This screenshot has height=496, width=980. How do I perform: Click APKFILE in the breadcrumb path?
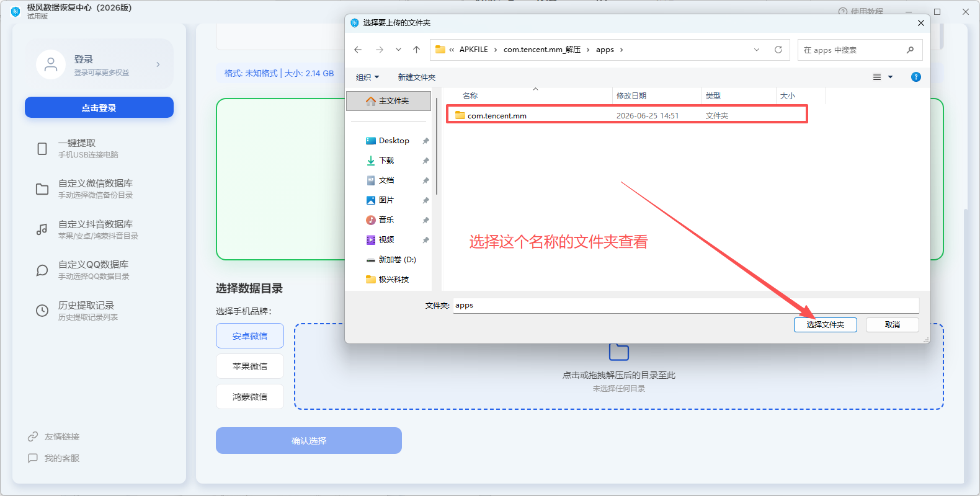[x=473, y=50]
